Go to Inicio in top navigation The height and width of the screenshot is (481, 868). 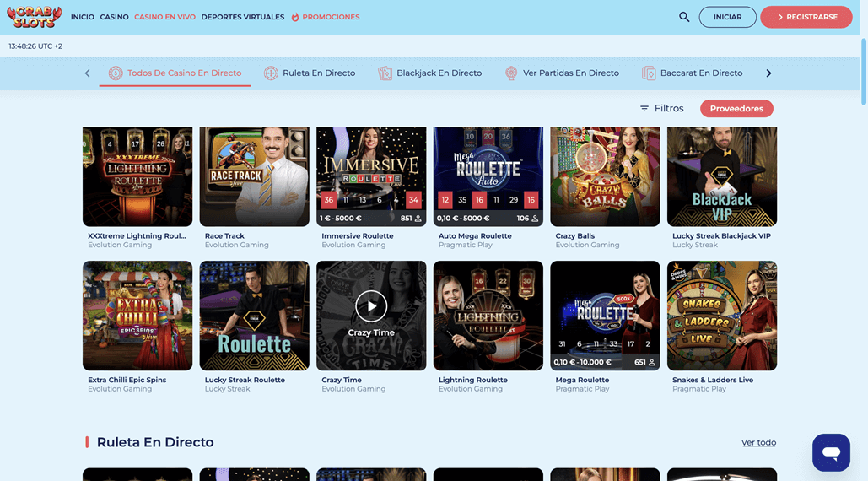[x=83, y=17]
